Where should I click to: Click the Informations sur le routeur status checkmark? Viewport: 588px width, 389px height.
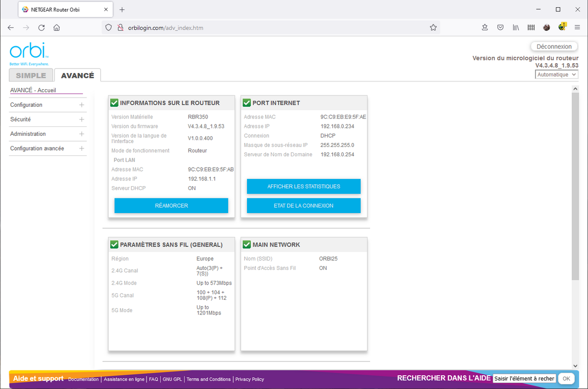(114, 103)
